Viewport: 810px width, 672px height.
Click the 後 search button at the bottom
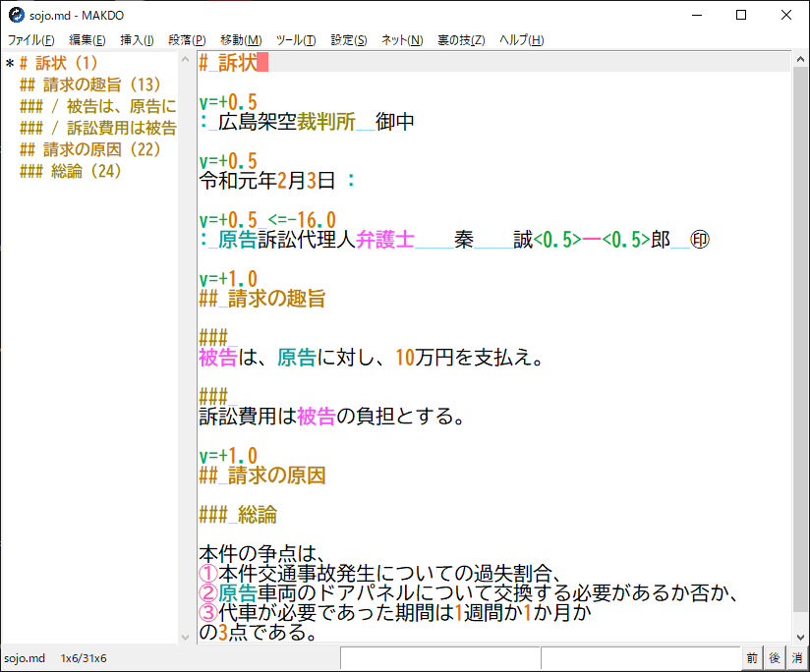773,657
